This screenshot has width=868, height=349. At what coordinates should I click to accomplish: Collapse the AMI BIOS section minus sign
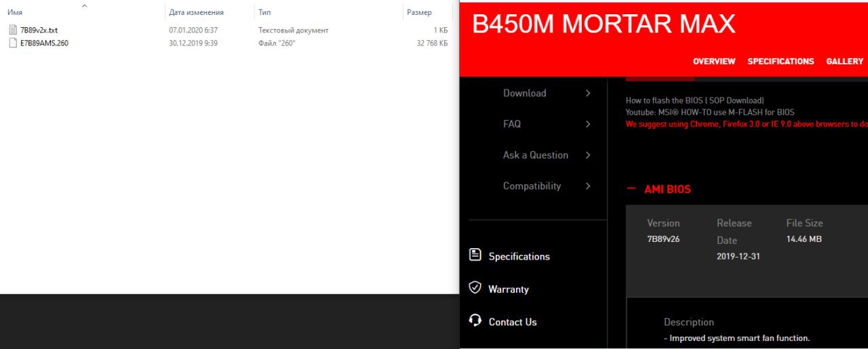631,189
